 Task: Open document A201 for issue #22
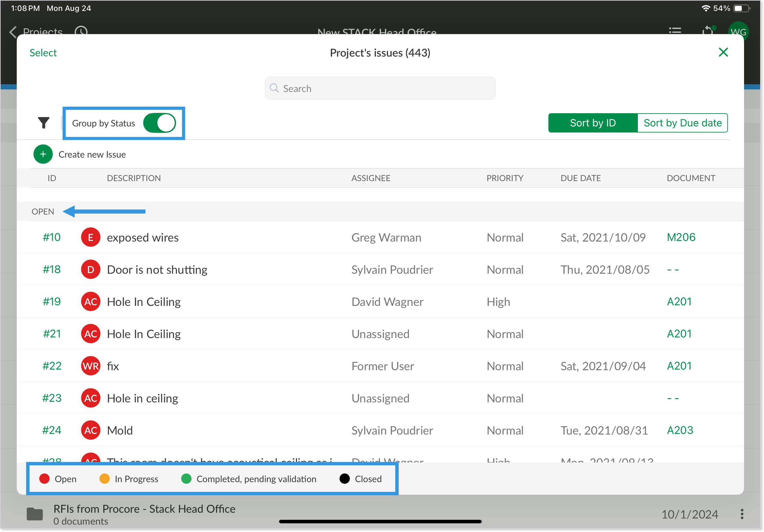[679, 366]
